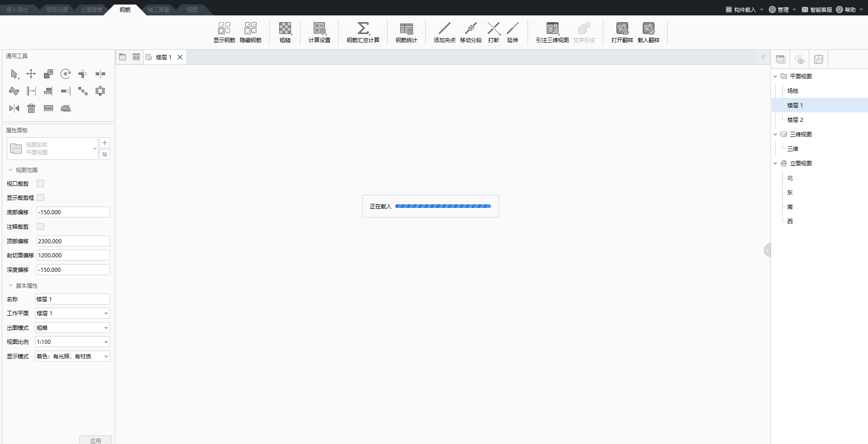Select the ruler distance measure tool
The width and height of the screenshot is (868, 444).
48,108
